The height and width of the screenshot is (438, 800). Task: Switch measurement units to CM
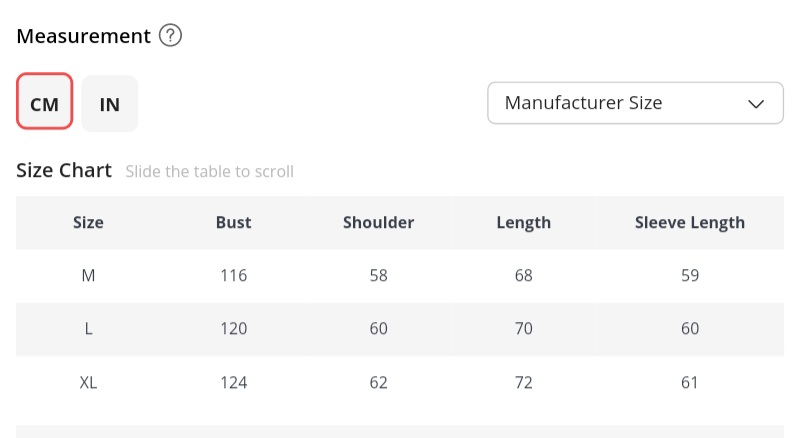[x=45, y=102]
